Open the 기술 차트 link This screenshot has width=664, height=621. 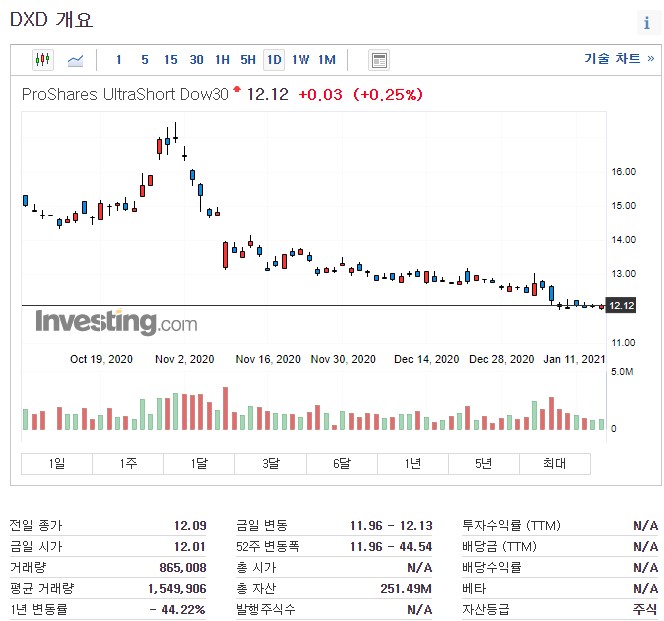pos(619,58)
